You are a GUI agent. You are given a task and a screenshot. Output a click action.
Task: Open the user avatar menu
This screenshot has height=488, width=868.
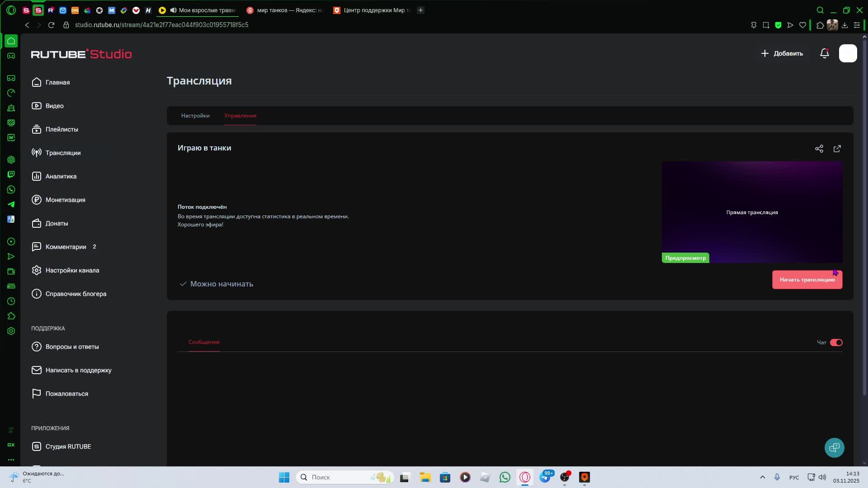pyautogui.click(x=848, y=53)
